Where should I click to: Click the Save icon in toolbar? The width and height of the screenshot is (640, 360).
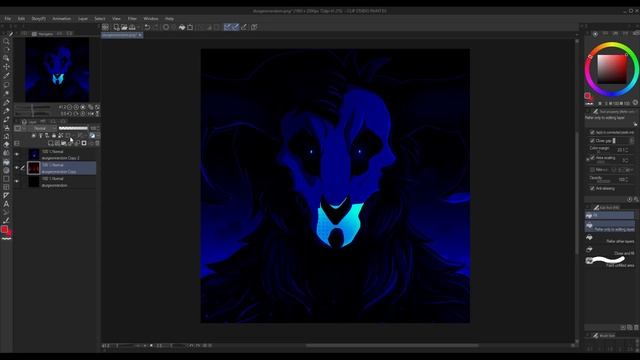tap(132, 27)
